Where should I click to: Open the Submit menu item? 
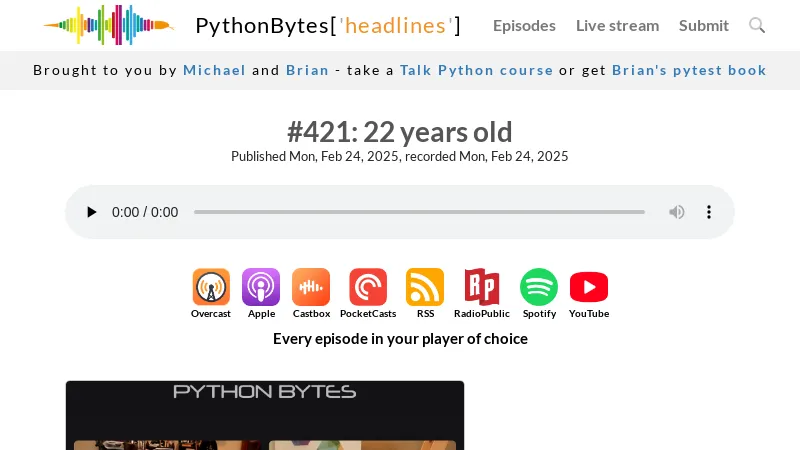click(704, 25)
